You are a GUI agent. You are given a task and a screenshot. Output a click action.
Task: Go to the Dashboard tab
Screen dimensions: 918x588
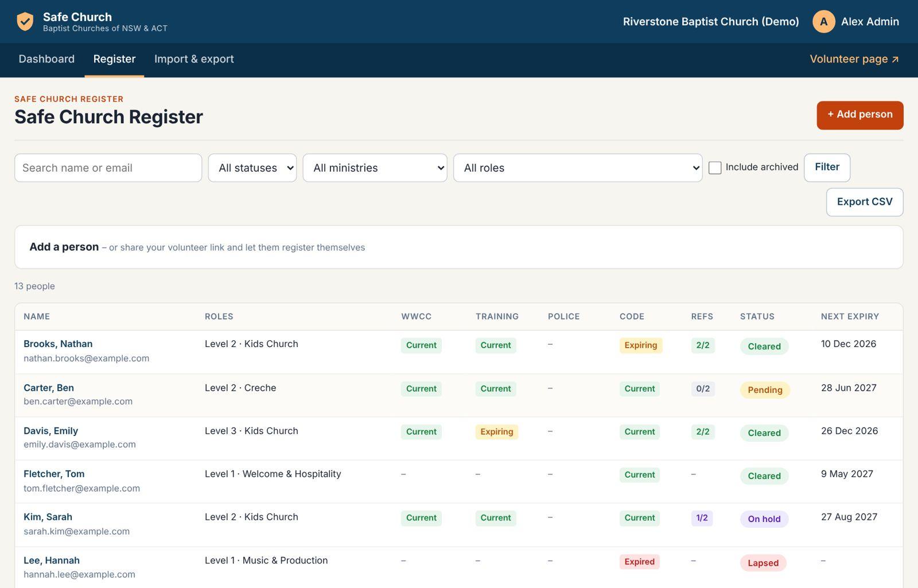point(46,59)
